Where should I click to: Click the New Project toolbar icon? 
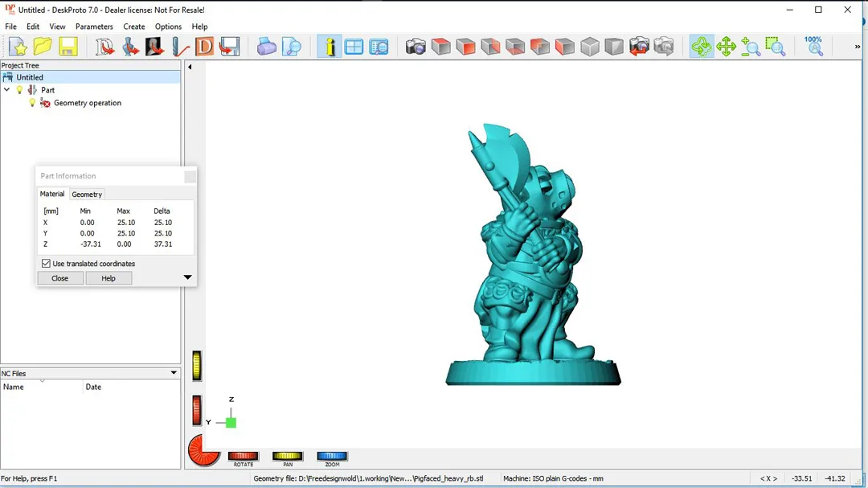[x=18, y=47]
